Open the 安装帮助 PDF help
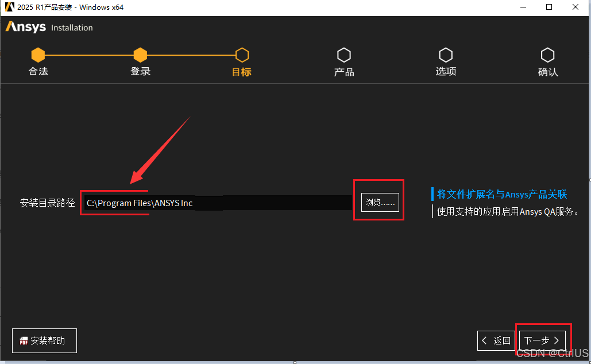 [44, 340]
